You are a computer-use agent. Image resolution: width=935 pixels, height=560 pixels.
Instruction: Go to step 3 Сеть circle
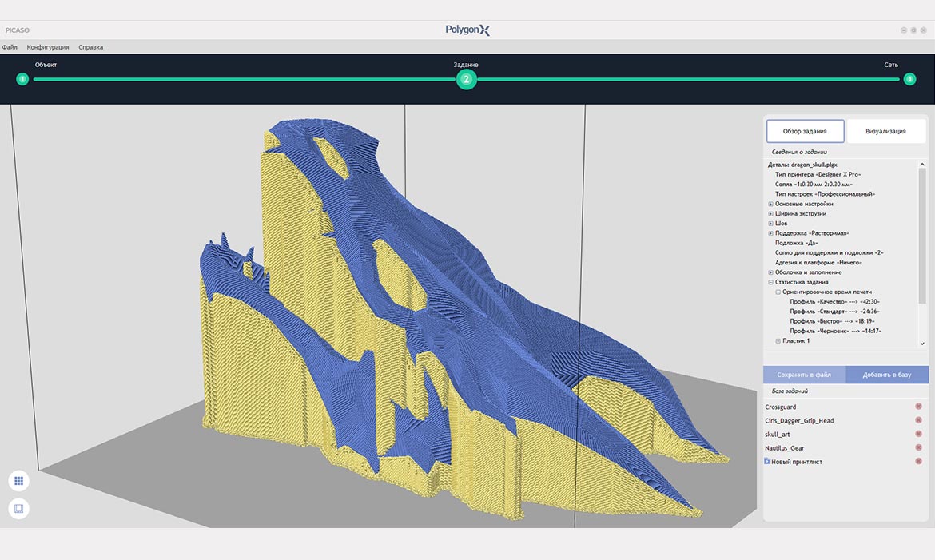pos(909,79)
